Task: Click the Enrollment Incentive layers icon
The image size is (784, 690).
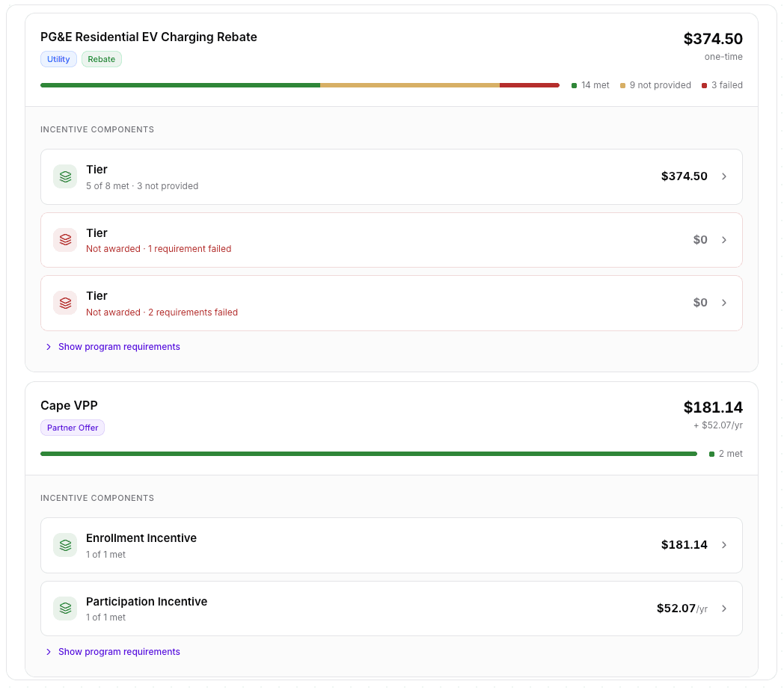Action: point(65,545)
